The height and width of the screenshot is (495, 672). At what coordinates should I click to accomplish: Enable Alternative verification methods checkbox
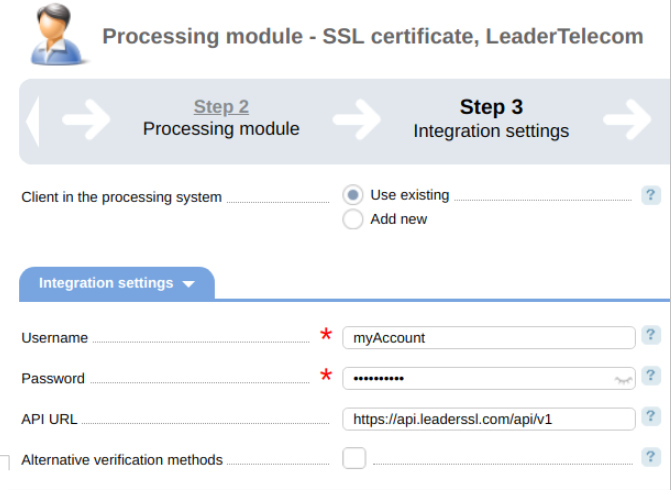[354, 459]
